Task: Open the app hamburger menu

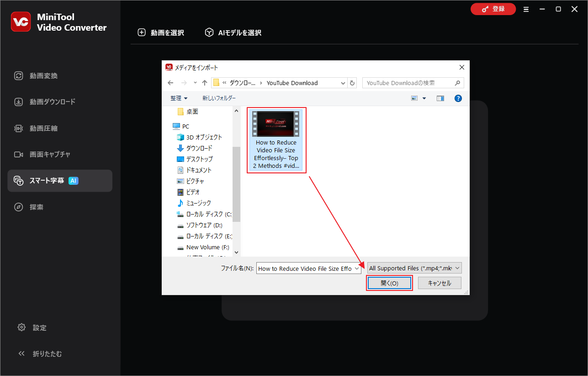Action: 526,9
